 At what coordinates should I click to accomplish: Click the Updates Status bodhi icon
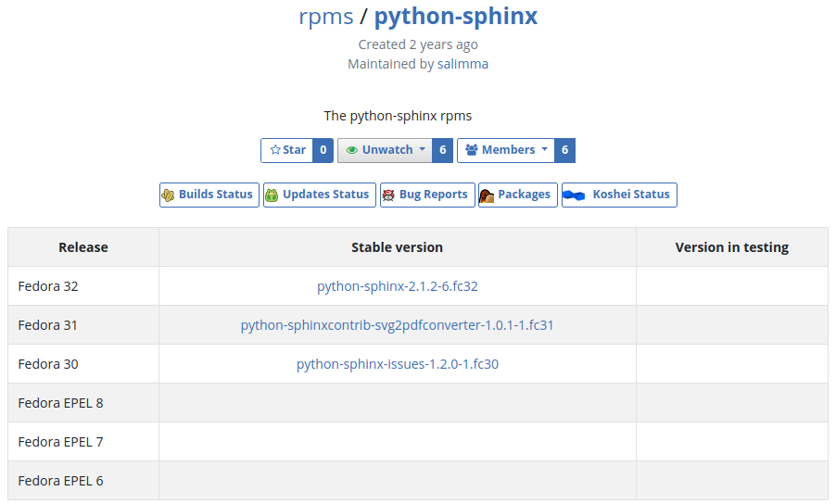pyautogui.click(x=272, y=195)
